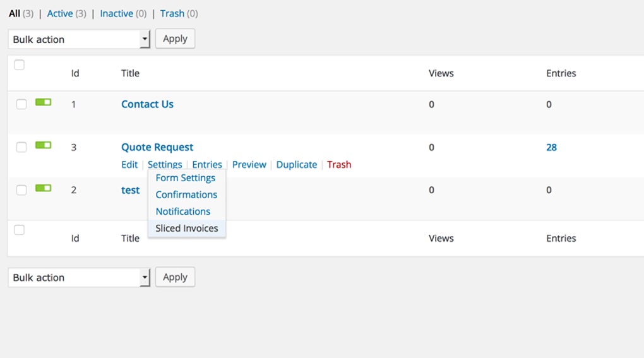Toggle the active switch for test form
This screenshot has width=644, height=358.
coord(43,188)
